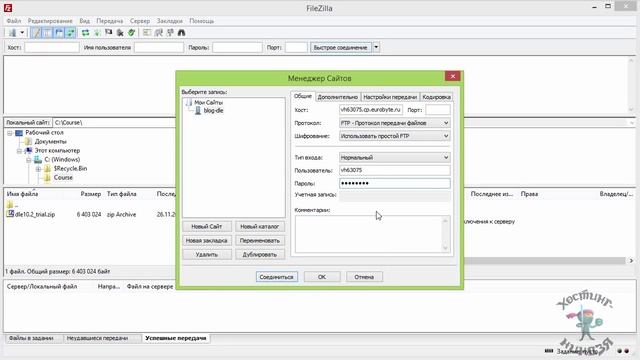The height and width of the screenshot is (360, 640).
Task: Select the Мои Сайты folder
Action: click(208, 102)
